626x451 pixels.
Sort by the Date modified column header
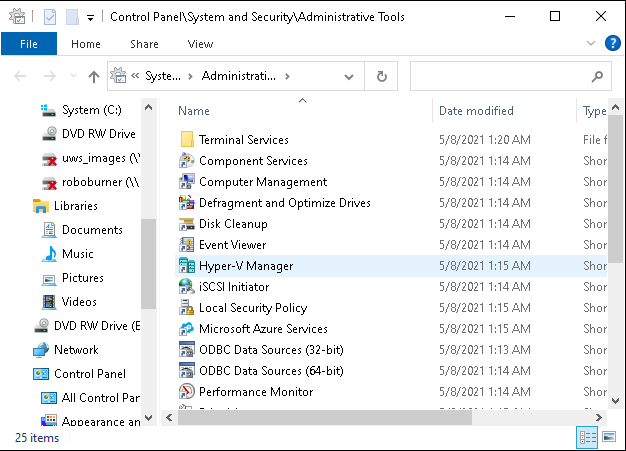(476, 111)
